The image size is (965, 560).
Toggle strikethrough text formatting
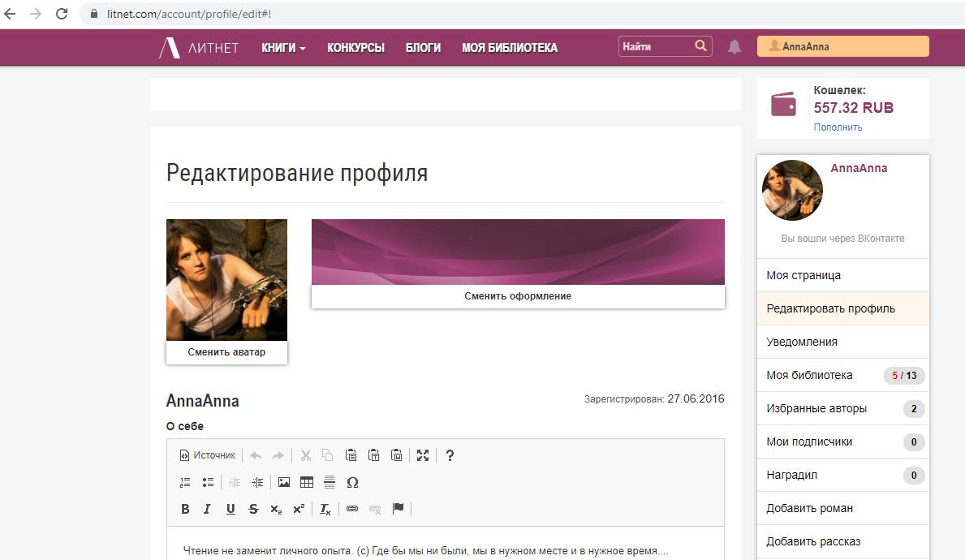tap(253, 509)
